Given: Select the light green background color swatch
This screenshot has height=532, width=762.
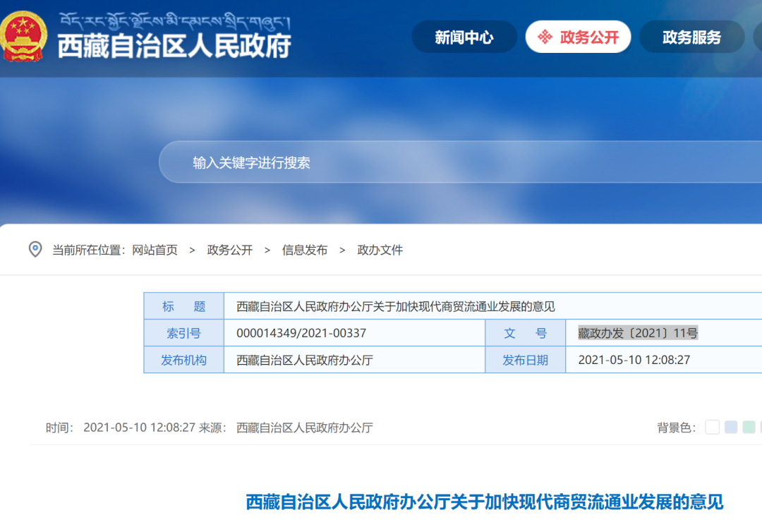Looking at the screenshot, I should coord(749,427).
